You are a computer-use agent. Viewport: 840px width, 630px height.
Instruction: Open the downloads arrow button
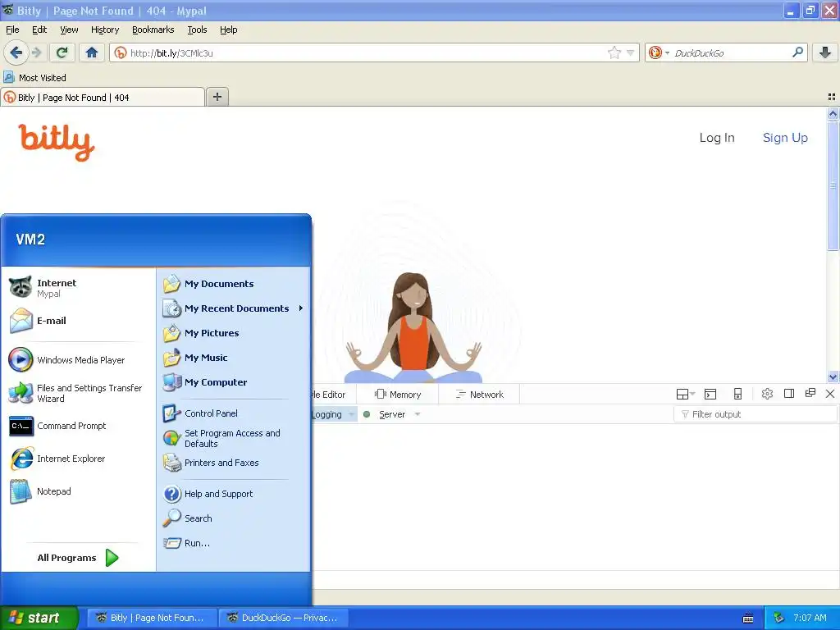pos(825,52)
